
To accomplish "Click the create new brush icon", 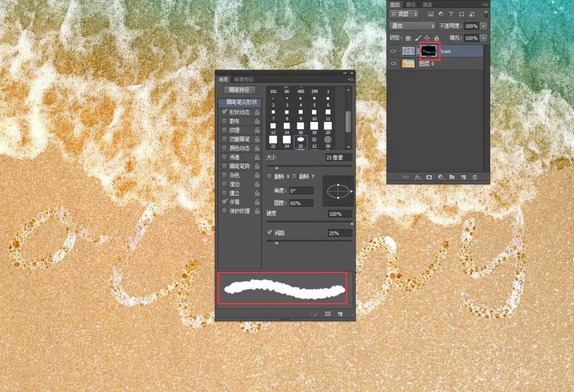I will (x=340, y=314).
